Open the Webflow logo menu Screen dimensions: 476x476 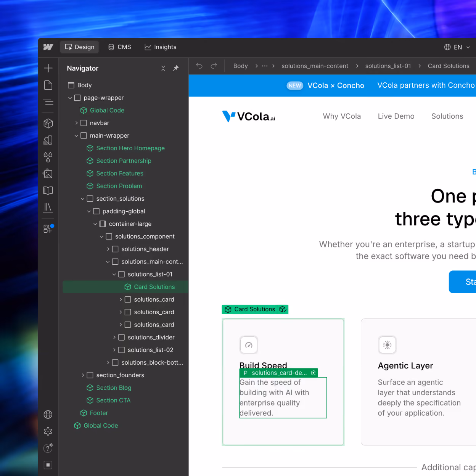pyautogui.click(x=48, y=47)
